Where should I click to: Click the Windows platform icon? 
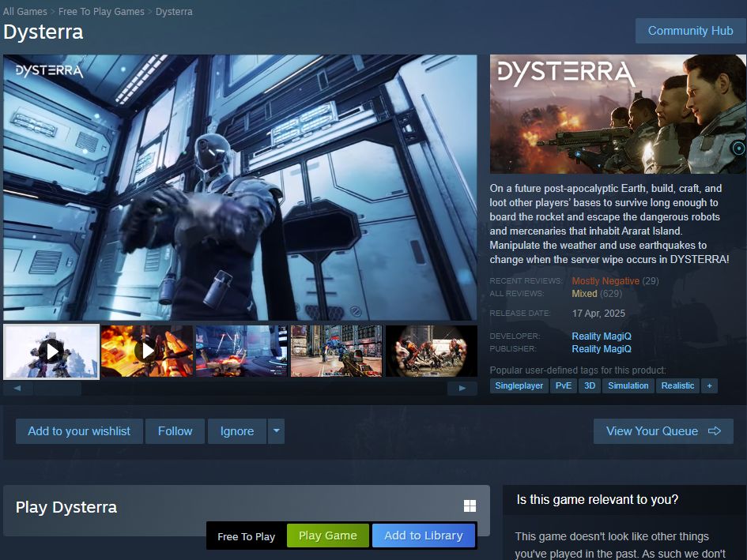point(470,506)
